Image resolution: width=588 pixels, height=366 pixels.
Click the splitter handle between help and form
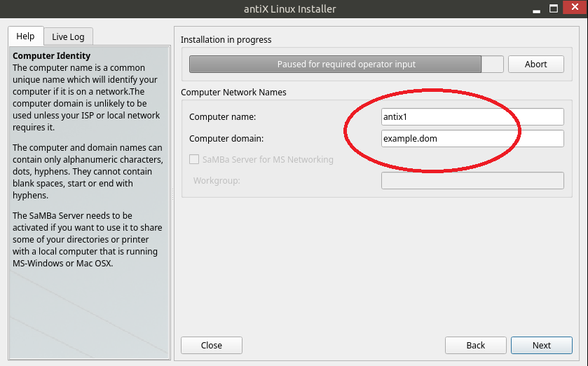pyautogui.click(x=173, y=195)
